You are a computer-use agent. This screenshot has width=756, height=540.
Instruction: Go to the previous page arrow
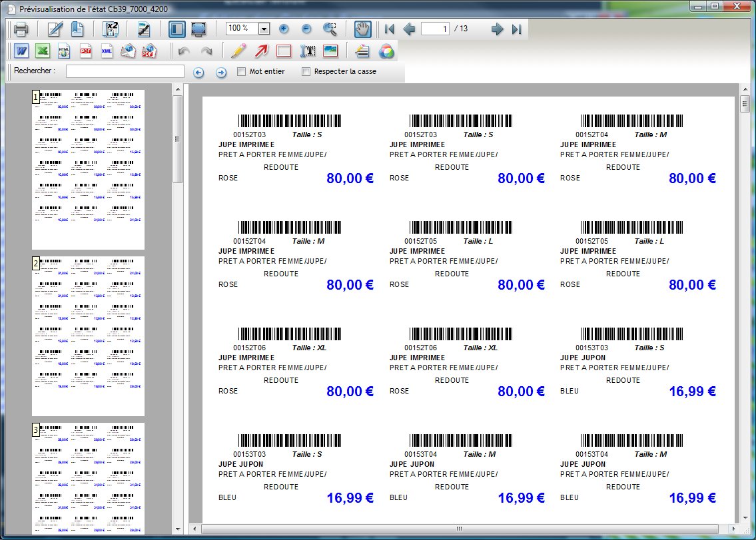tap(409, 29)
